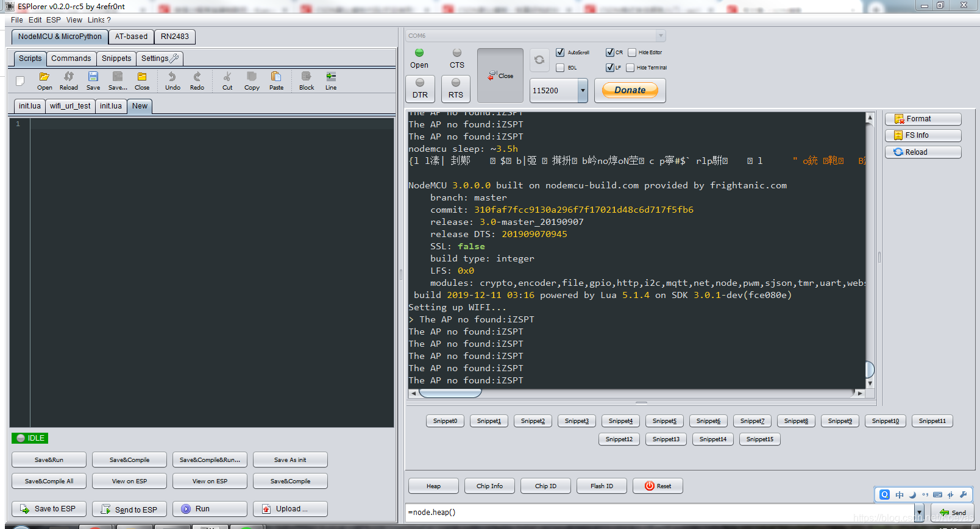Open the Links menu
The image size is (980, 529).
[96, 20]
